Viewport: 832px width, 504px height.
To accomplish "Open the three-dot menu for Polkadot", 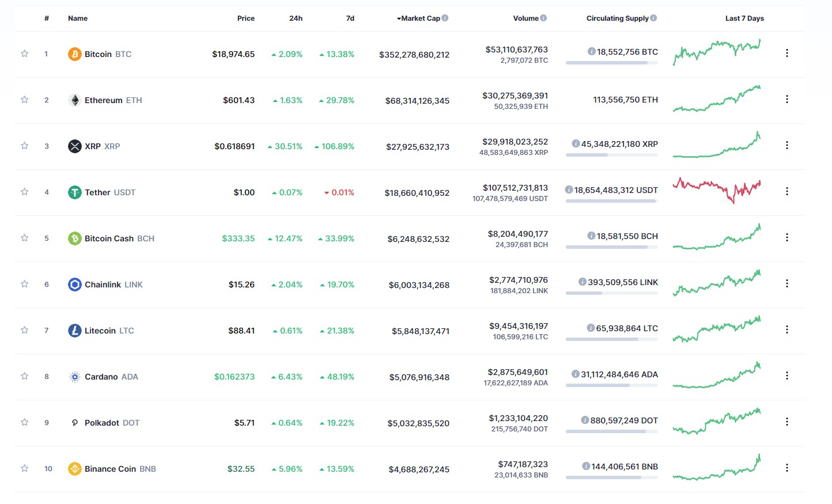I will [787, 422].
